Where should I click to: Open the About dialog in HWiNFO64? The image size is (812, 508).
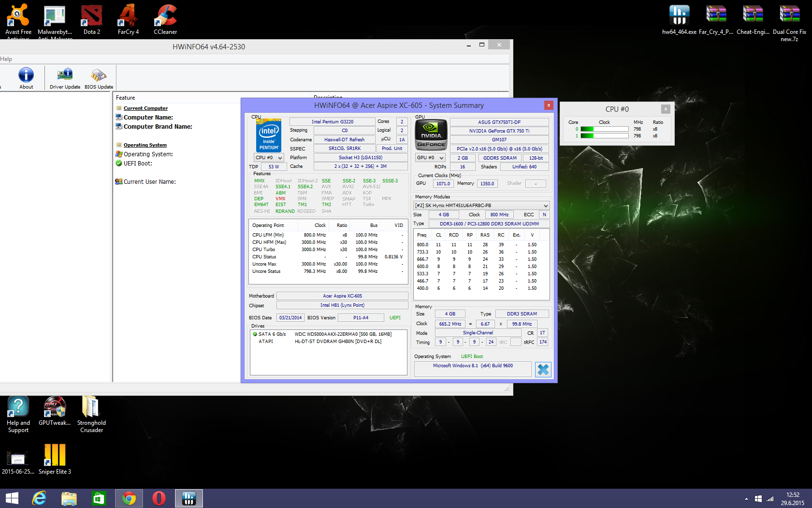coord(26,78)
